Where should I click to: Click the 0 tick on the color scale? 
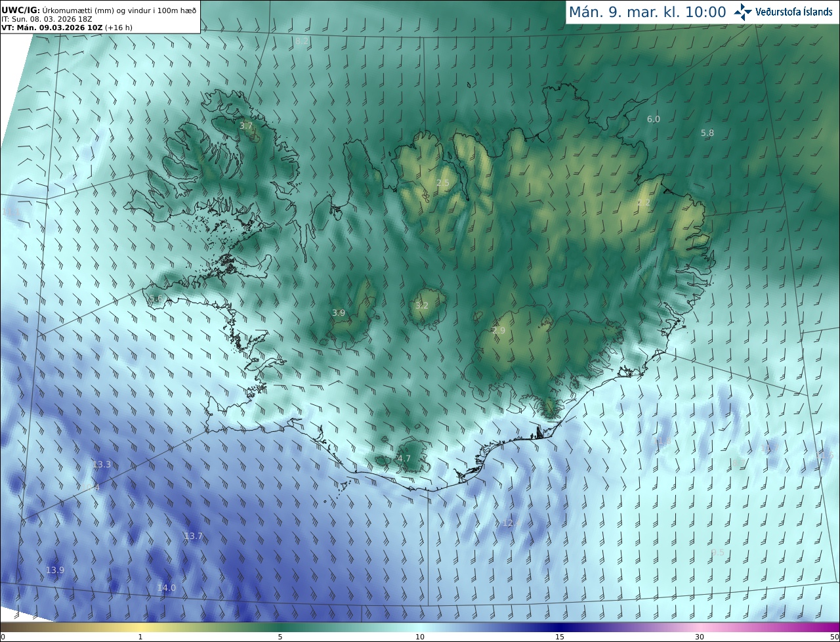(3, 637)
